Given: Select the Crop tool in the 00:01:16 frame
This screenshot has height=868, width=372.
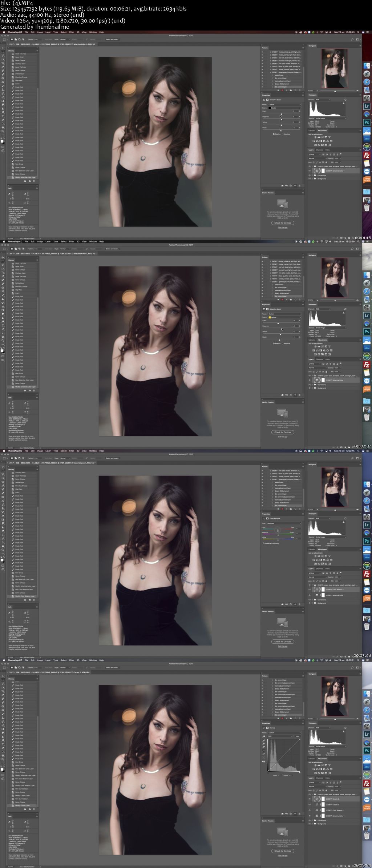Looking at the screenshot, I should pyautogui.click(x=3, y=63).
